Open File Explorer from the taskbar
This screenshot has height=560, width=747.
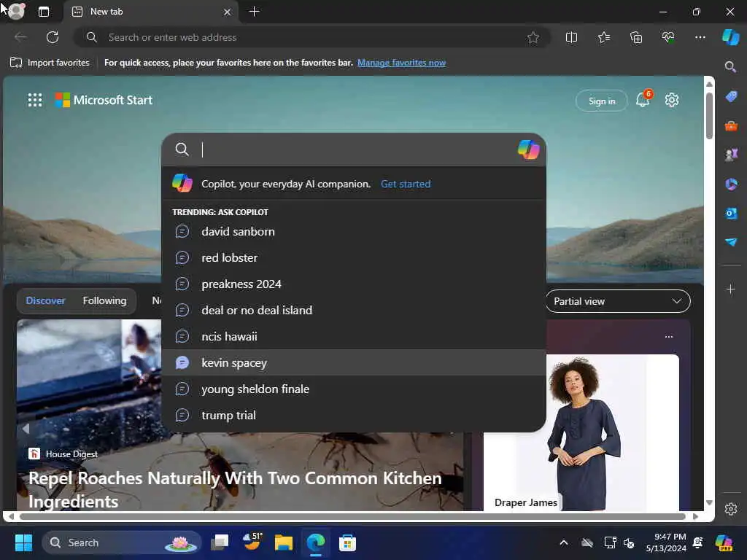[x=284, y=542]
